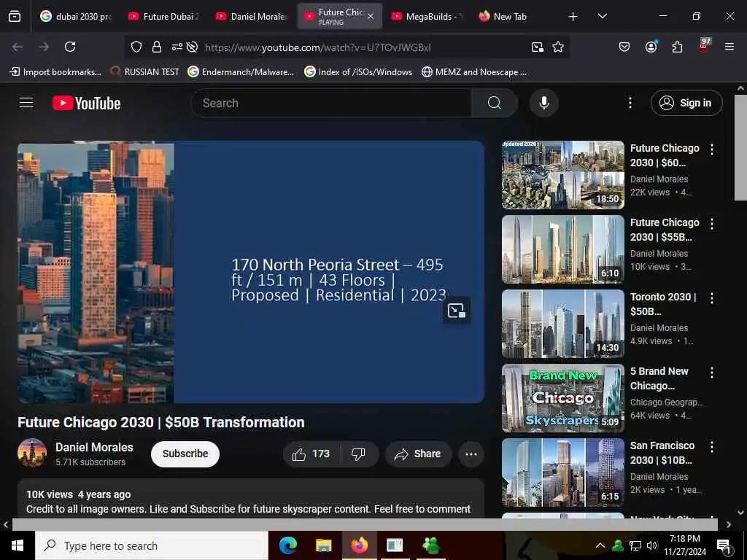Open the Firefox tab overview icon

15,16
